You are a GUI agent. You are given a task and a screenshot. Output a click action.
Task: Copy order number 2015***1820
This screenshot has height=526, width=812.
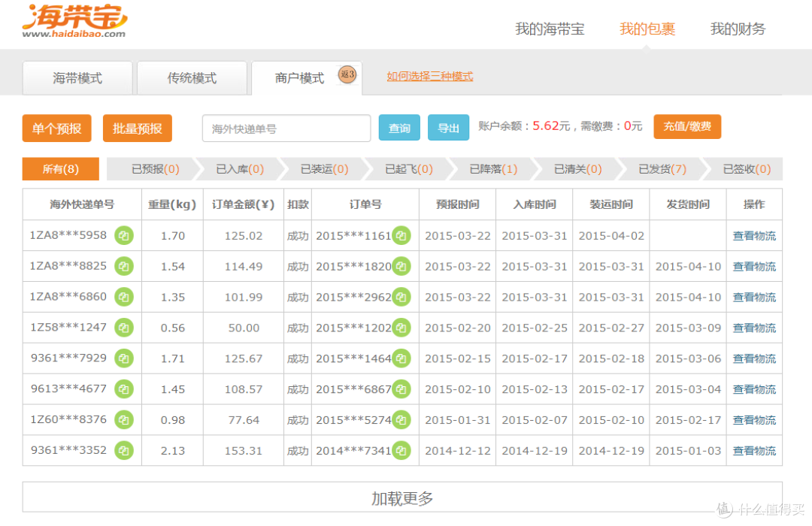point(401,266)
